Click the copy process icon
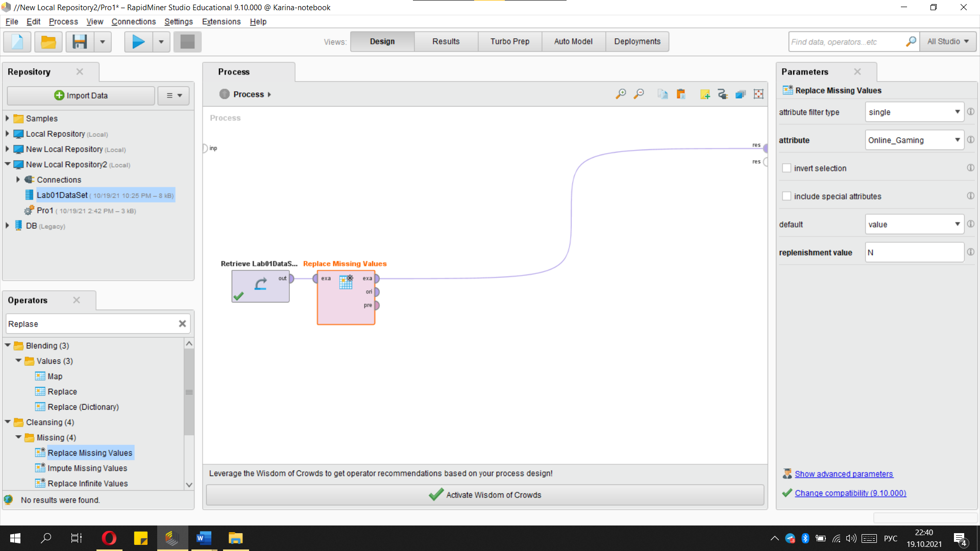 (x=663, y=94)
